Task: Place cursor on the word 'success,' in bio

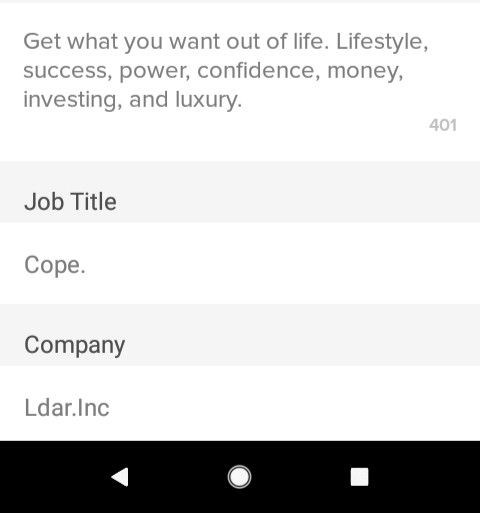Action: click(x=68, y=71)
